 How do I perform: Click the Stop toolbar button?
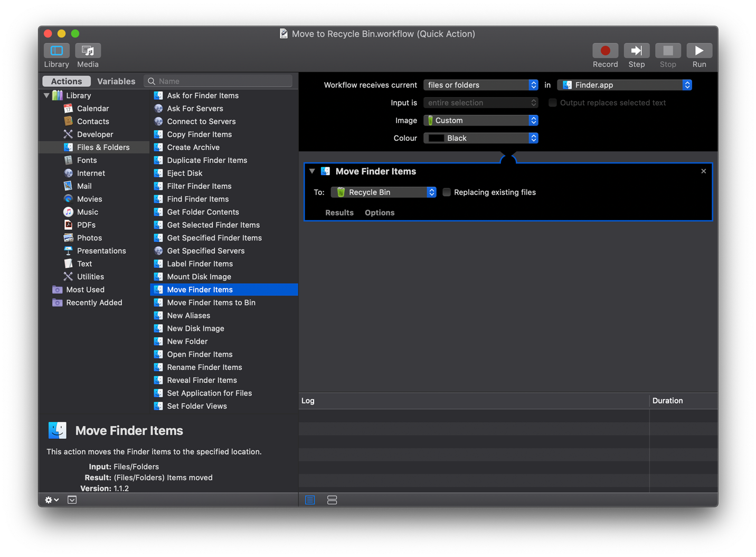(668, 51)
